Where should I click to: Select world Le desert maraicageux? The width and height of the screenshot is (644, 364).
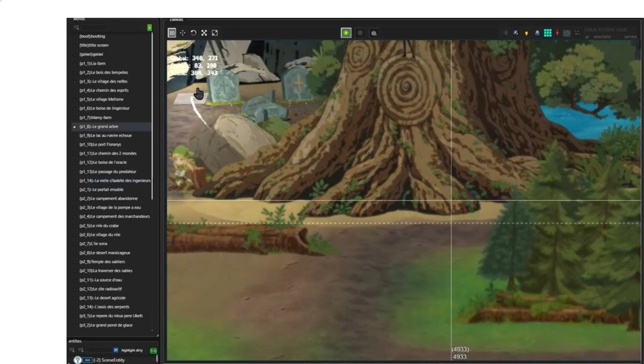(112, 252)
